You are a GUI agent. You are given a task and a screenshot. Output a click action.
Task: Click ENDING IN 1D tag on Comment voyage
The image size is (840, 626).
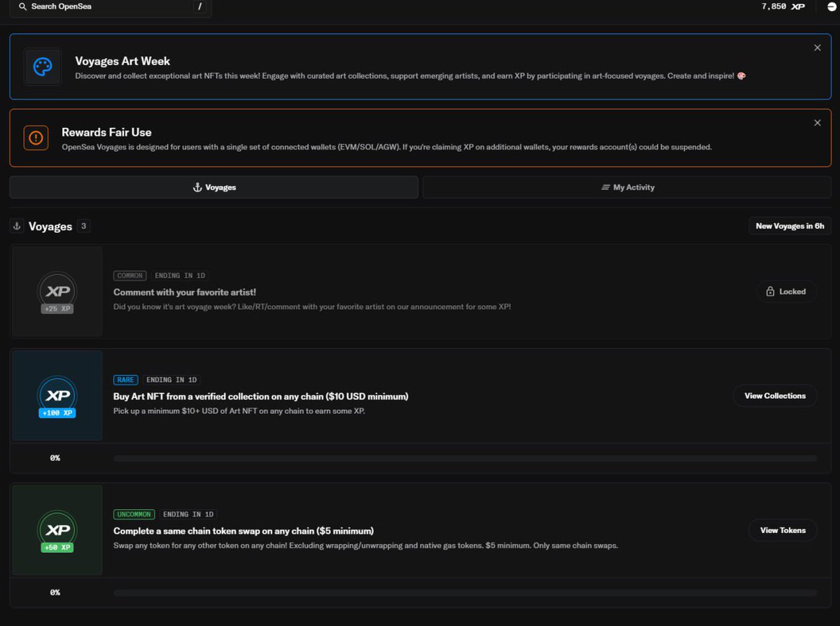[x=180, y=276]
